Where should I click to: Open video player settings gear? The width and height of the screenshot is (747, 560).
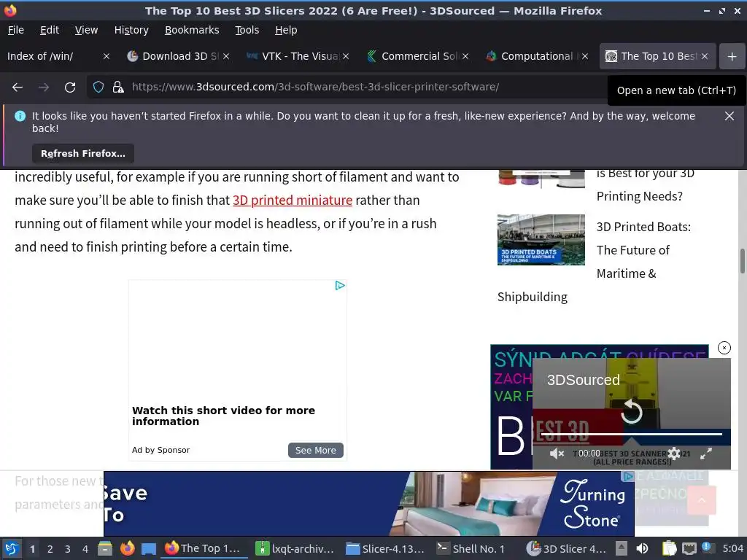[674, 454]
